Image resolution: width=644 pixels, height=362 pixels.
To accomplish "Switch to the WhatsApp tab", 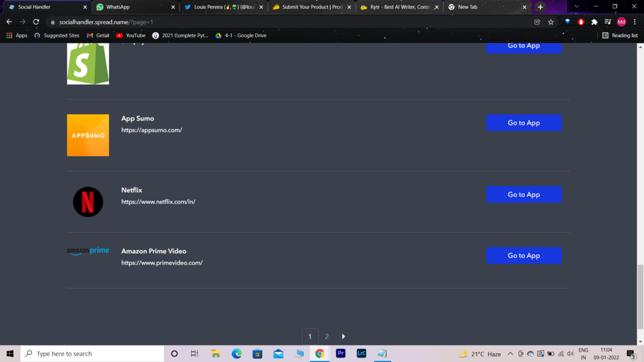I will [x=136, y=7].
